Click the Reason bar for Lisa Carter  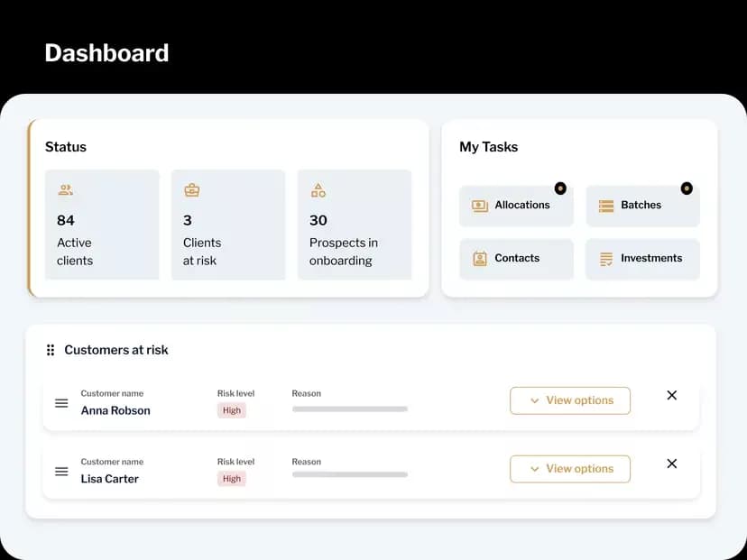(350, 474)
